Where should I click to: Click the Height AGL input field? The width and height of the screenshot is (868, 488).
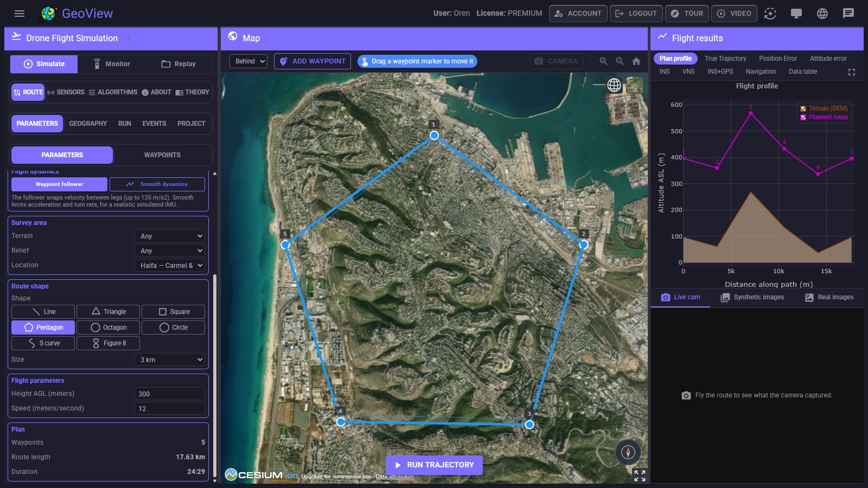tap(170, 394)
